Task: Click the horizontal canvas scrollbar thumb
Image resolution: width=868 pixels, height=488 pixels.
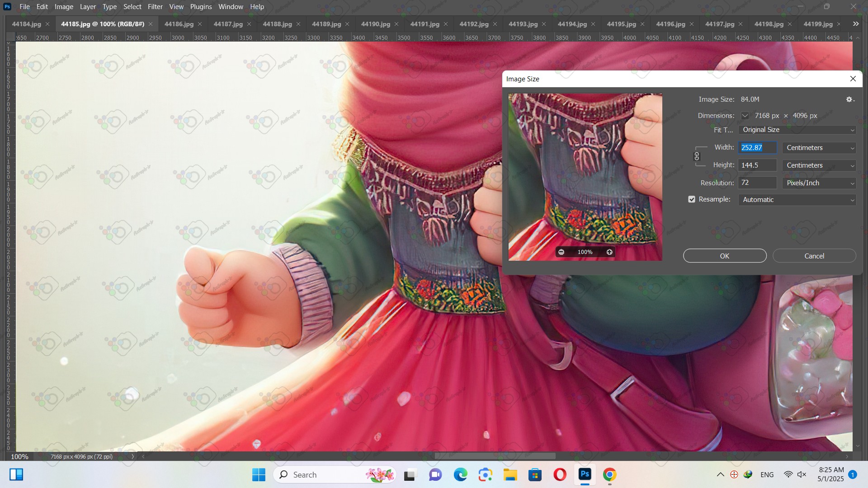Action: [495, 456]
